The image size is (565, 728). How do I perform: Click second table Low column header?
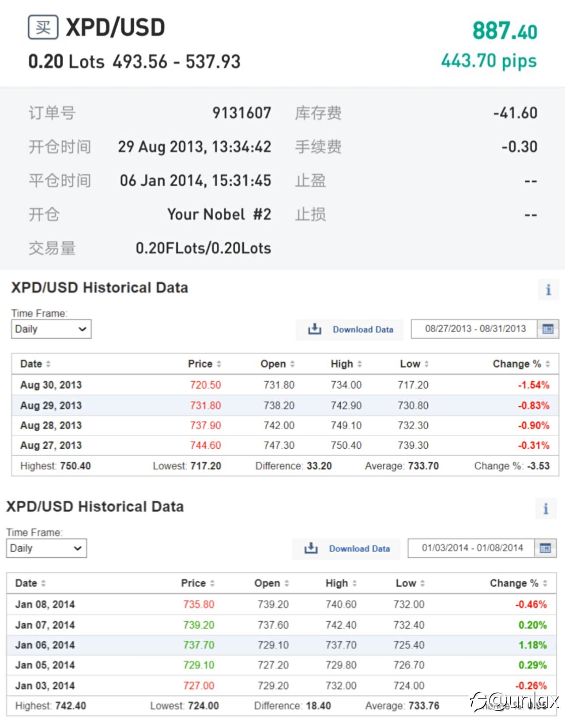406,583
